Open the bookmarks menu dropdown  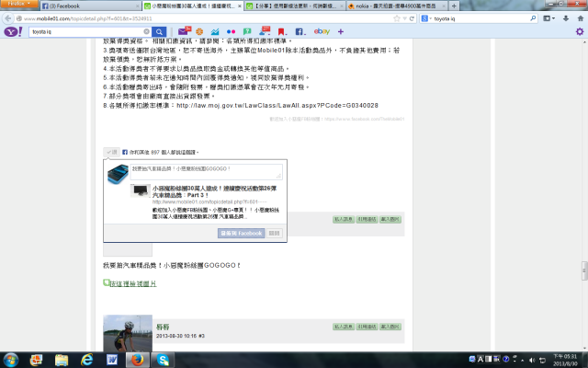(x=548, y=18)
